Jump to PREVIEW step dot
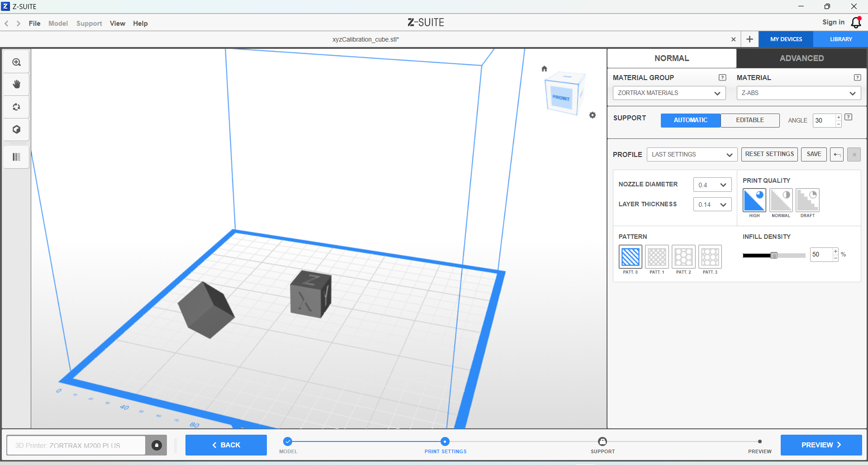868x465 pixels. [x=760, y=441]
